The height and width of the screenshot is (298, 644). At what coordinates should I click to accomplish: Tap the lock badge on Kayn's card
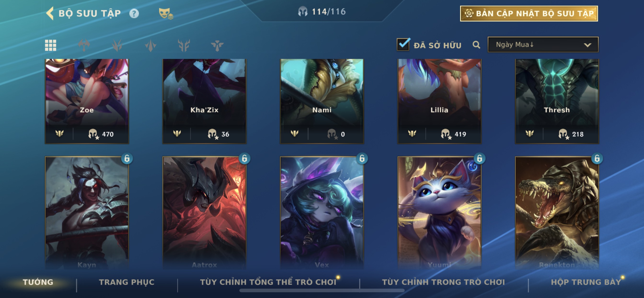tap(127, 159)
